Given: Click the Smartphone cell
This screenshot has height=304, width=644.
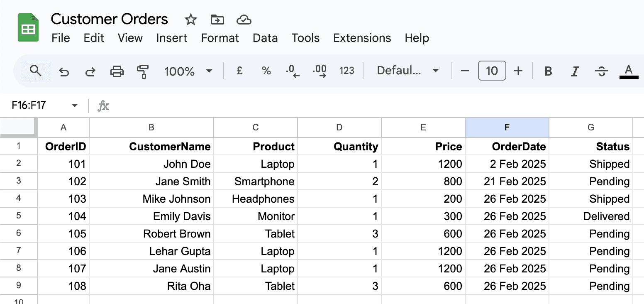Looking at the screenshot, I should point(256,181).
